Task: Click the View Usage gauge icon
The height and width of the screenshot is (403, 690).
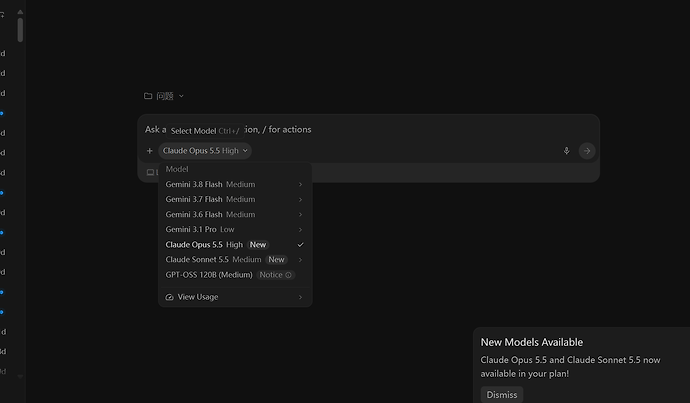Action: coord(169,297)
